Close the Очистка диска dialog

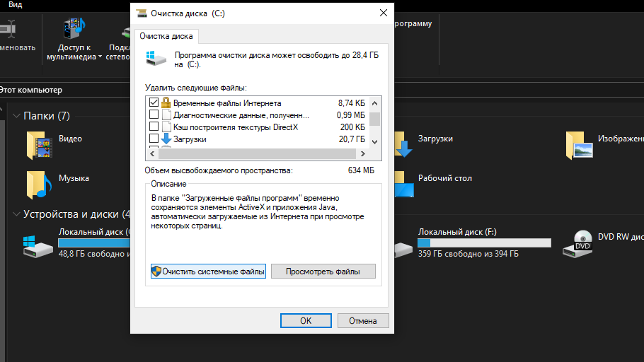(x=383, y=13)
